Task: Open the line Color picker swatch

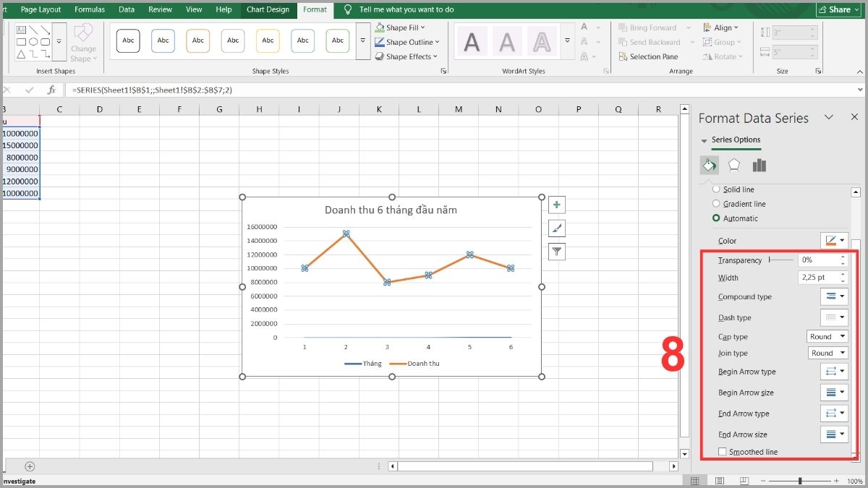Action: pyautogui.click(x=834, y=240)
